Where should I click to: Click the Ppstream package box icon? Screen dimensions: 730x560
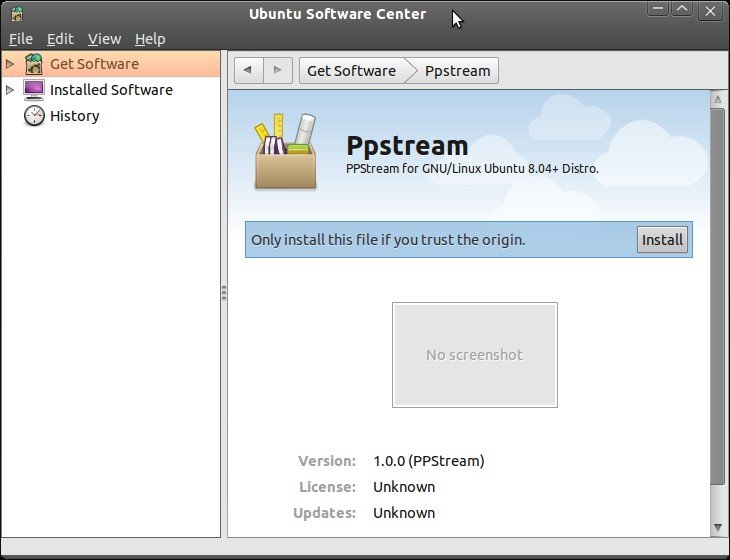pos(285,152)
